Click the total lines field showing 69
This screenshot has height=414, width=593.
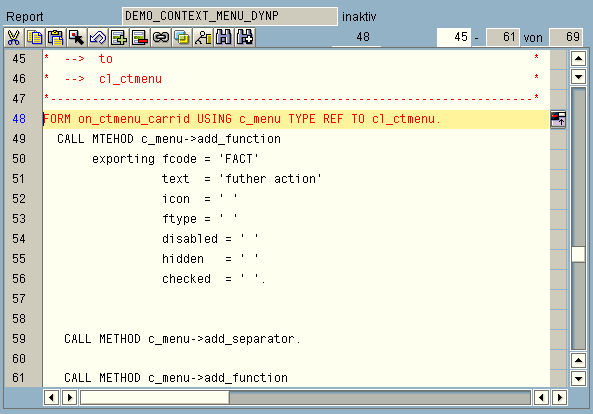[566, 37]
